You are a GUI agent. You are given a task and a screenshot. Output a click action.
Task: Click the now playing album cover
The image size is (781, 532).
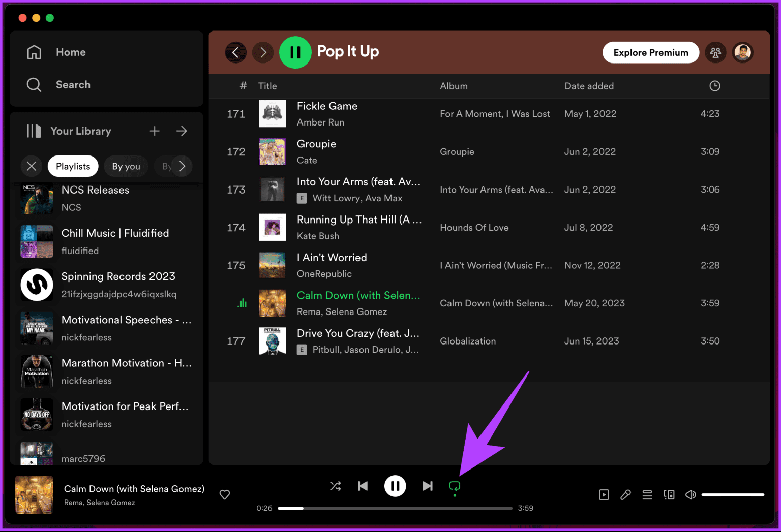point(34,495)
